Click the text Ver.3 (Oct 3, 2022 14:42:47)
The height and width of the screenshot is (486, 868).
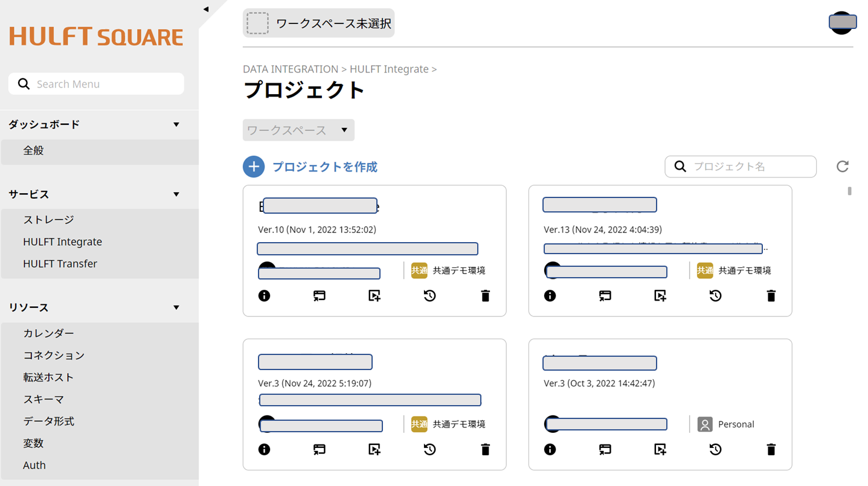tap(599, 383)
